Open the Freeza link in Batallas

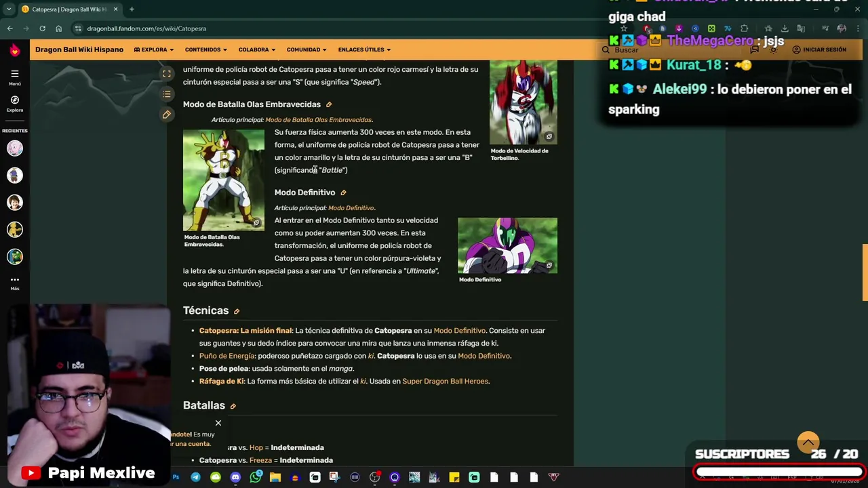tap(260, 460)
